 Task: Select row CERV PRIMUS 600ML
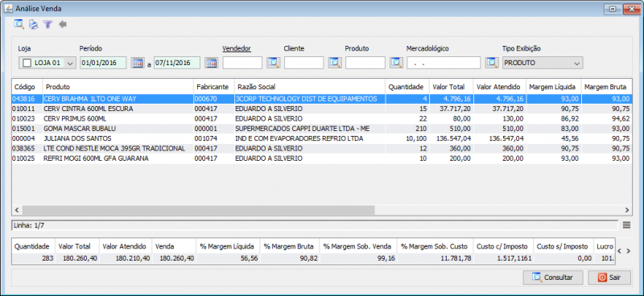[x=322, y=119]
